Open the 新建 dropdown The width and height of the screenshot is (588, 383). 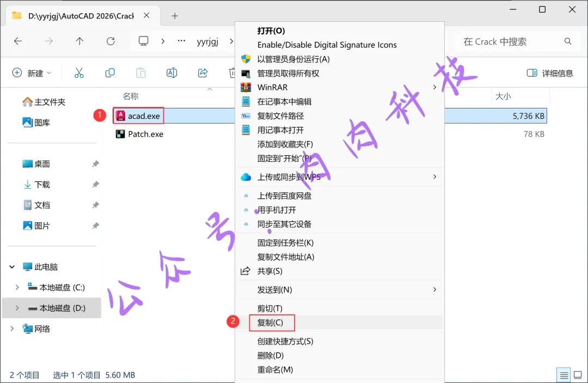(32, 73)
